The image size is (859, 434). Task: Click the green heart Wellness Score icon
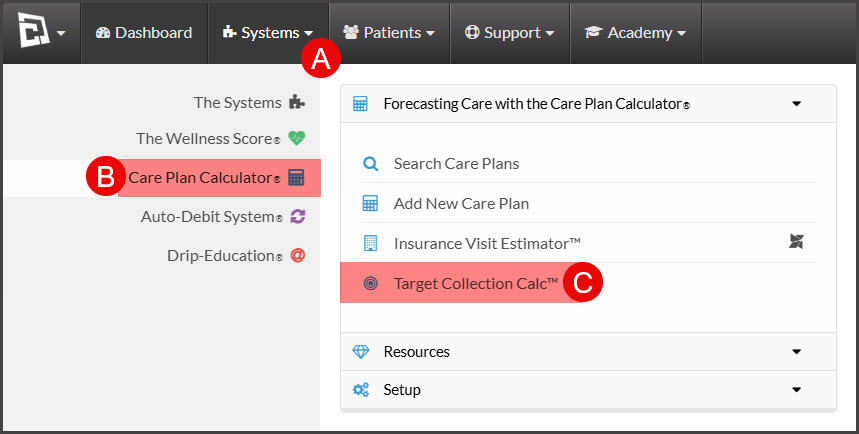(297, 138)
